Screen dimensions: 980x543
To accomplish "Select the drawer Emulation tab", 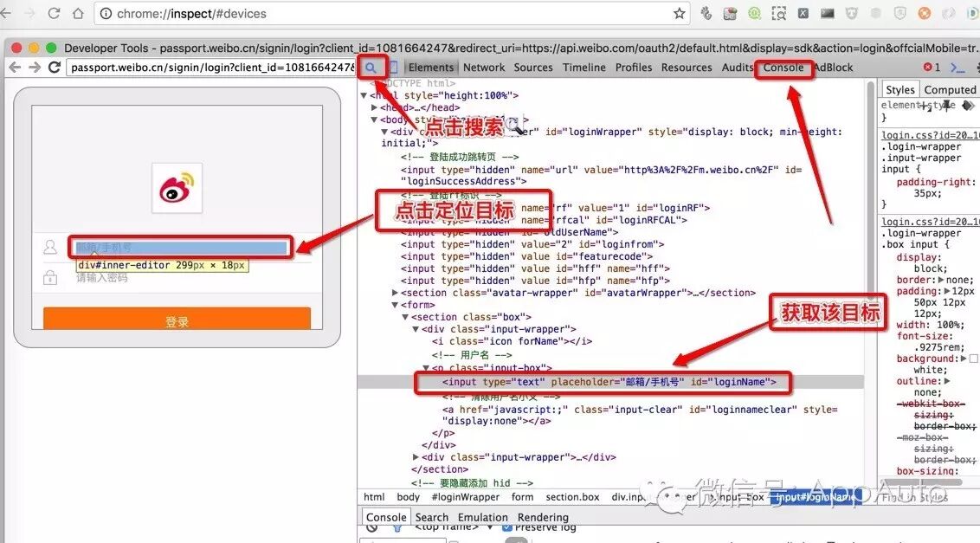I will coord(482,517).
